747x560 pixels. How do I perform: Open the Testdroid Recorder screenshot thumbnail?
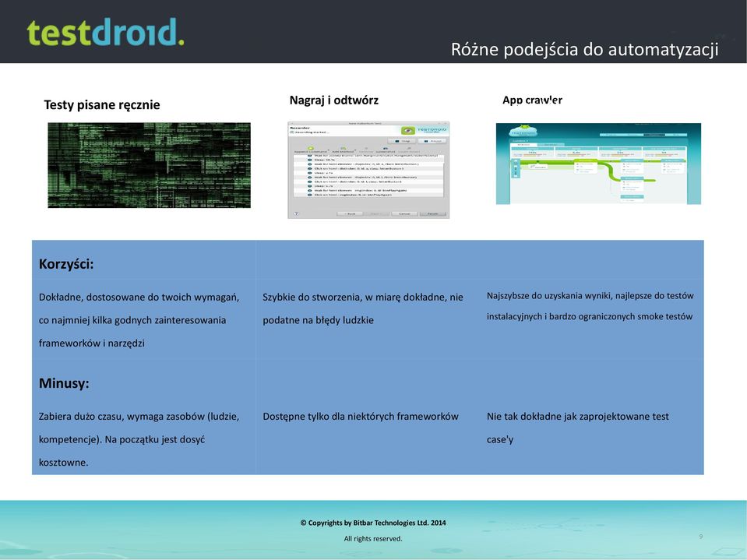pos(368,170)
